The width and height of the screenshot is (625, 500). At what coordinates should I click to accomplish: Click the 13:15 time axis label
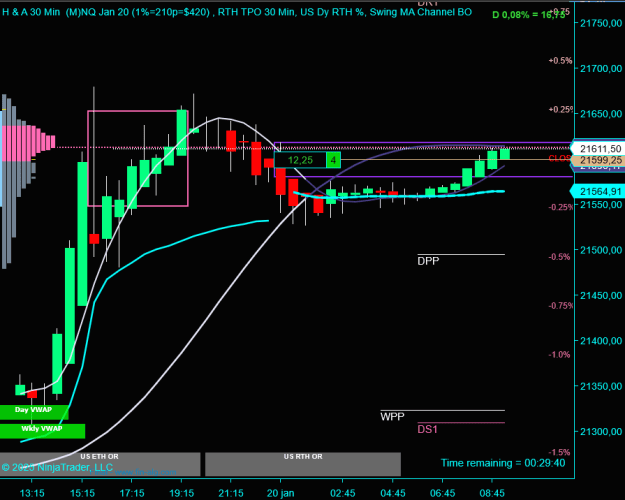(x=32, y=494)
